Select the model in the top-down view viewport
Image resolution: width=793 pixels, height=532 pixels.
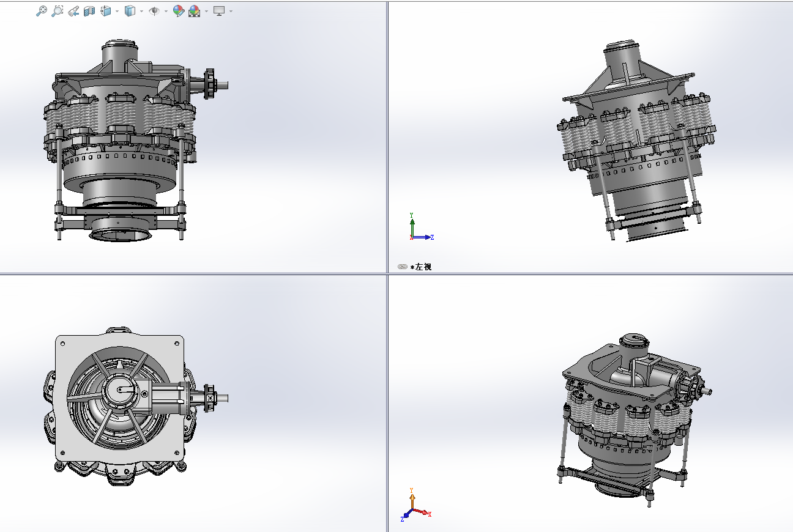[137, 407]
